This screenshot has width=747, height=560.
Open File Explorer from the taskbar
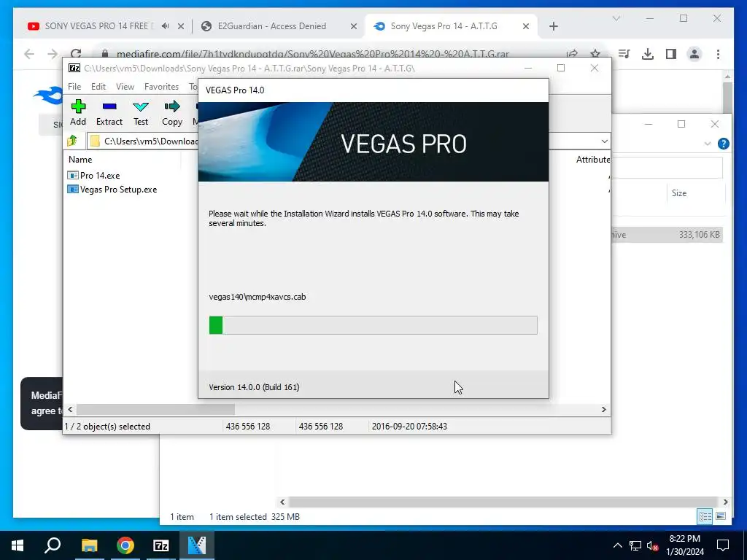click(x=89, y=545)
